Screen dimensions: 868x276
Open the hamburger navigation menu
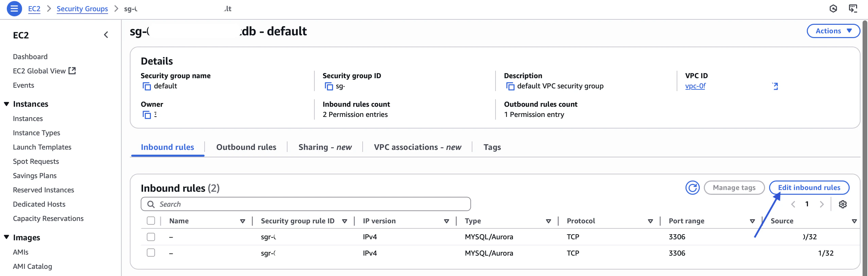(x=14, y=9)
